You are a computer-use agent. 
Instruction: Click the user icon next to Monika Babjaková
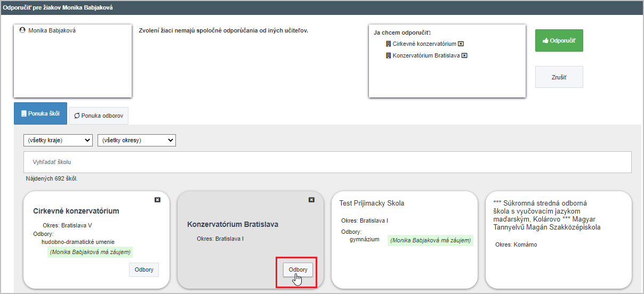(x=22, y=30)
